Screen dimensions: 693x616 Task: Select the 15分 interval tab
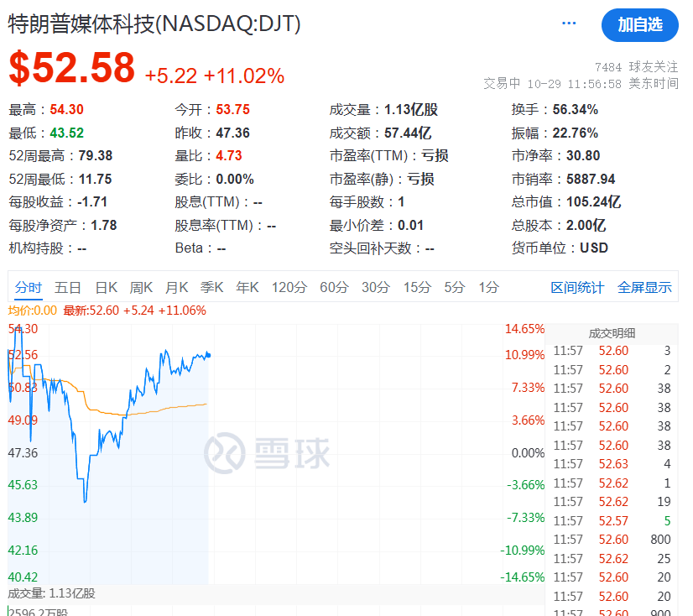coord(417,287)
